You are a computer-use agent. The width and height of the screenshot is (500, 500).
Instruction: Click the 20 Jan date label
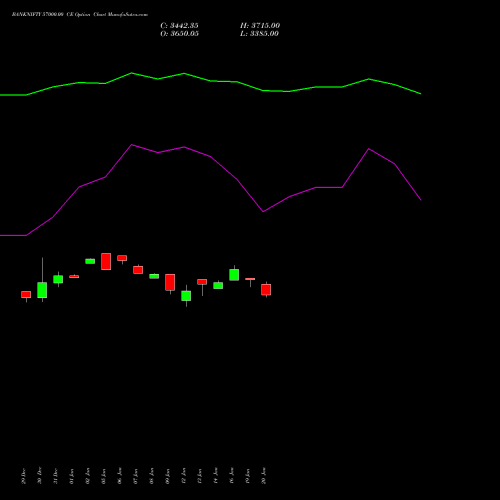tap(264, 476)
